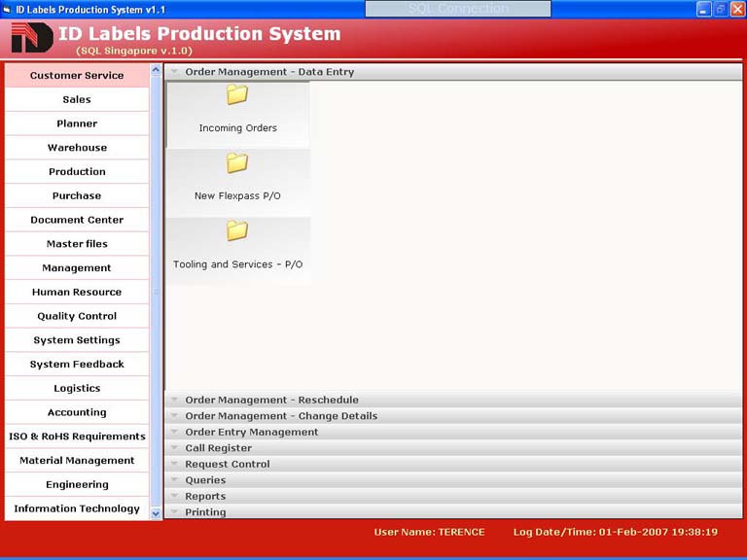Expand Order Management - Change Details section

click(x=281, y=416)
